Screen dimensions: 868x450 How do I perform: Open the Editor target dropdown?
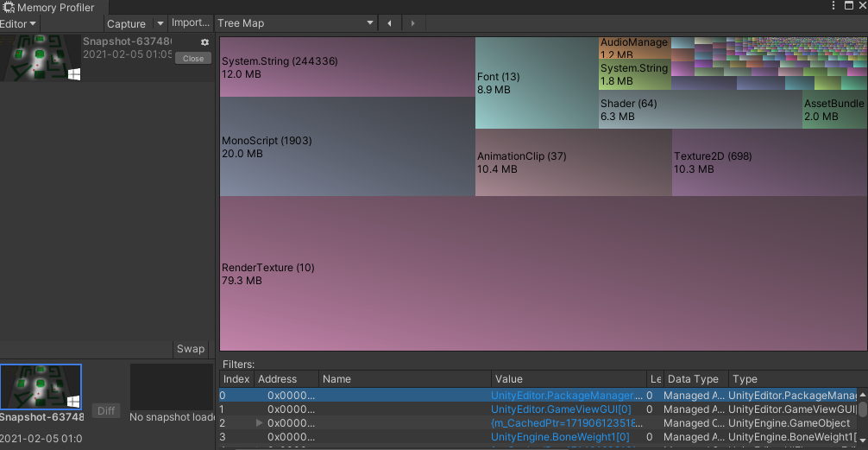(19, 24)
